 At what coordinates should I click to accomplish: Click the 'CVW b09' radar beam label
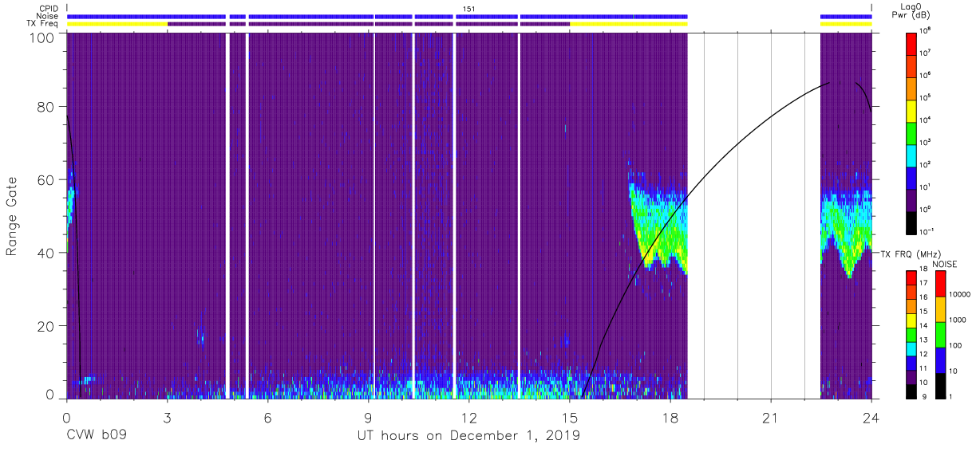click(97, 436)
